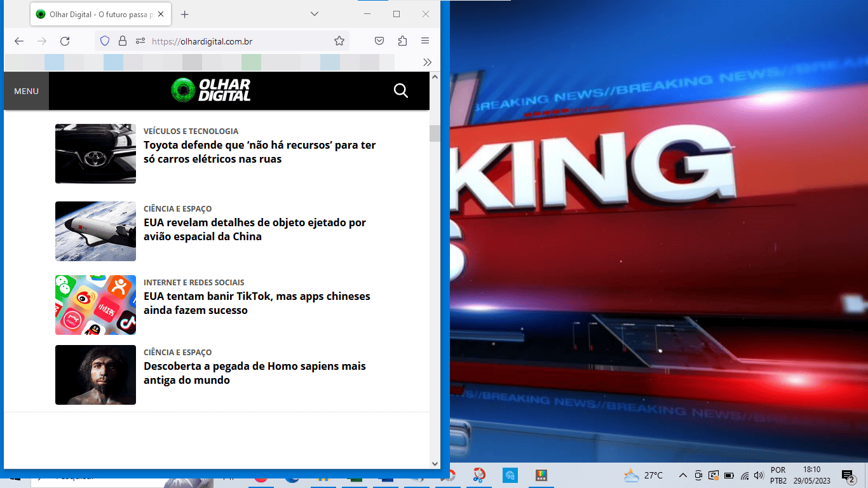Open the Internet e Redes Sociais category
Viewport: 868px width, 488px height.
pos(194,282)
